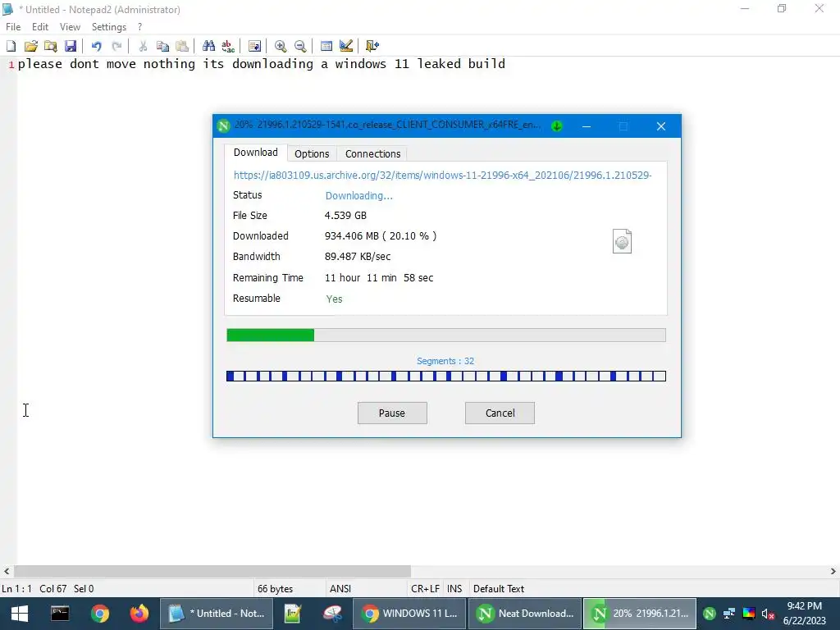Click the blue segments progress strip

click(x=445, y=376)
